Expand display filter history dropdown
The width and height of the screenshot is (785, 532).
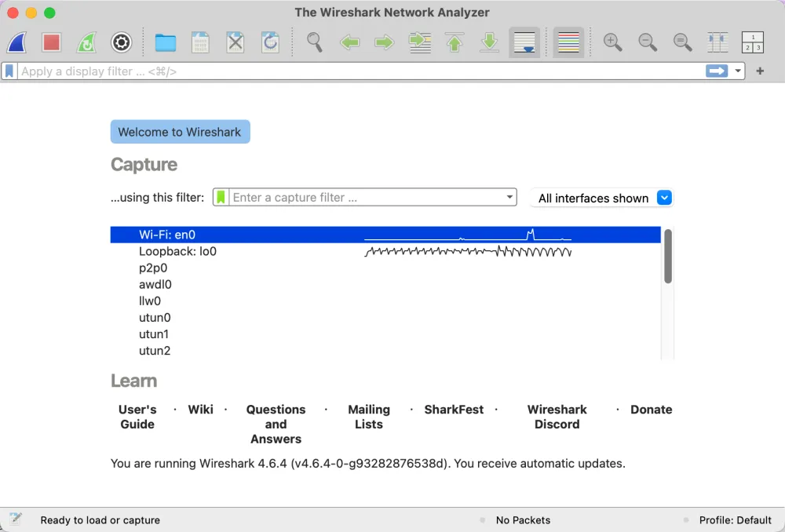737,71
